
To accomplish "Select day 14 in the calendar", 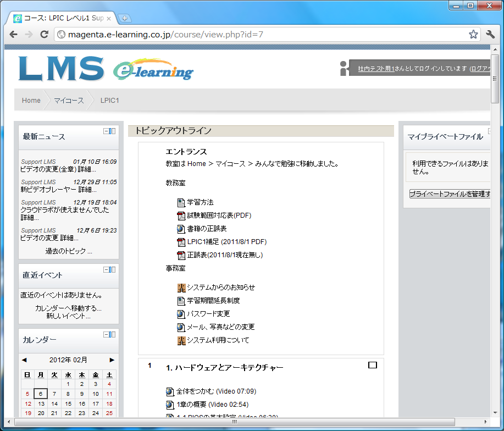I will pos(54,404).
